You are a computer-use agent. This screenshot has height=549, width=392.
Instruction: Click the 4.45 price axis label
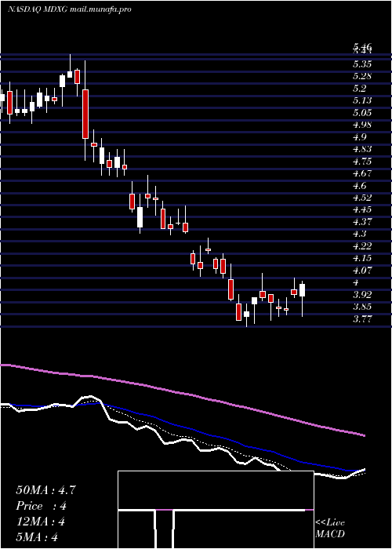(x=362, y=209)
